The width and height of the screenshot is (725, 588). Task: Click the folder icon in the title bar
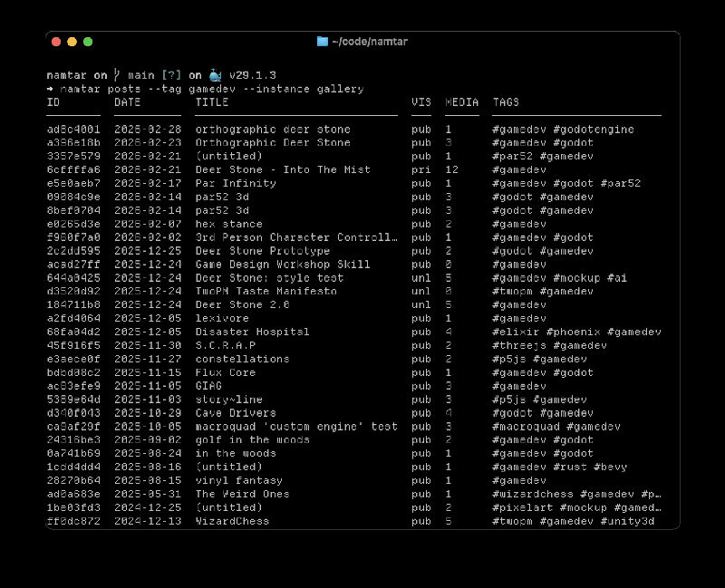point(323,41)
